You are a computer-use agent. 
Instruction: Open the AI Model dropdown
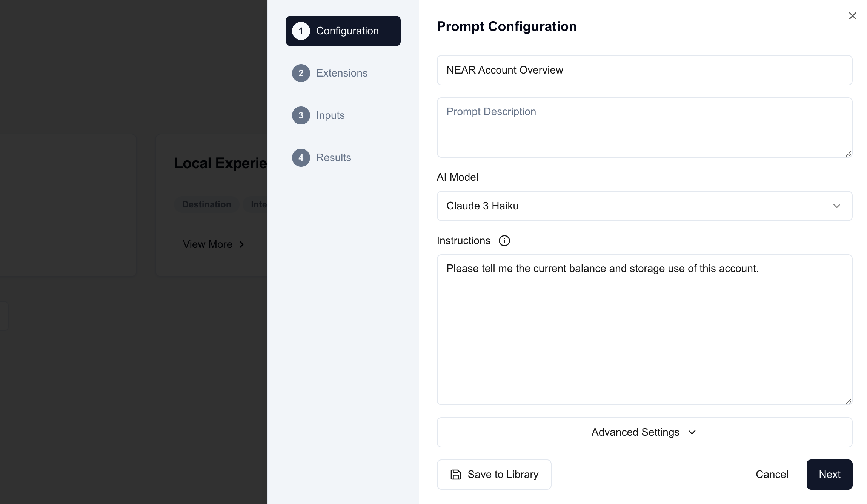[644, 206]
